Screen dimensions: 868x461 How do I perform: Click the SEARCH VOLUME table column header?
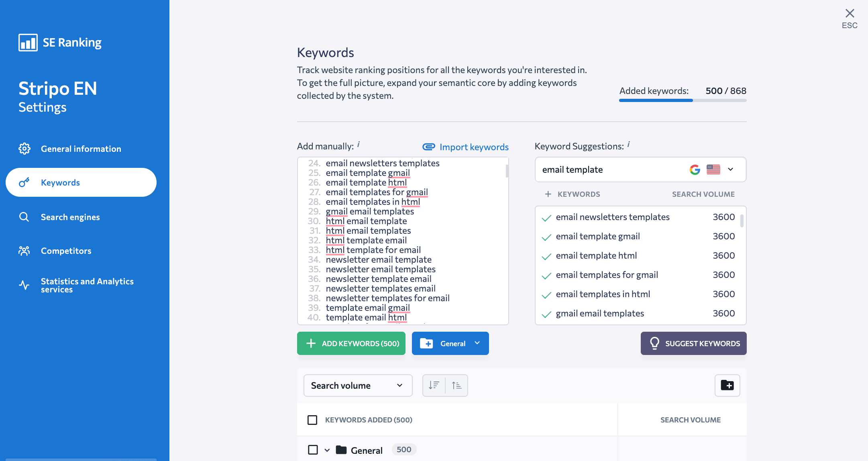[691, 420]
